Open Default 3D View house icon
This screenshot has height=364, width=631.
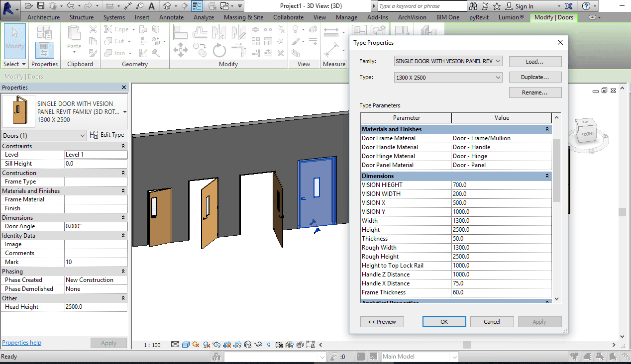167,6
